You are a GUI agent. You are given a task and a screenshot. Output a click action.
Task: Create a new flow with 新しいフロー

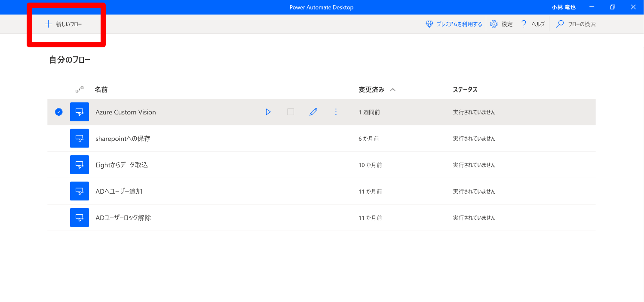[63, 24]
